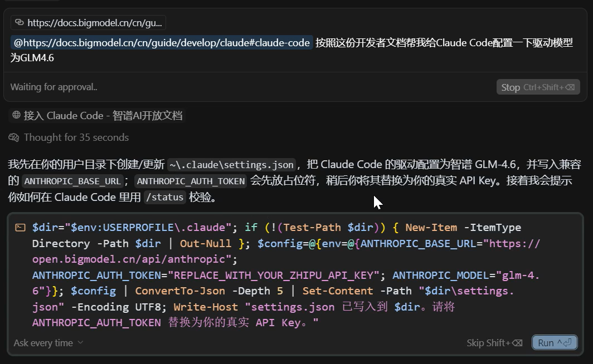Click the ANTHROPIC_AUTH_TOKEN inline code in paragraph
Screen dimensions: 593x364
(191, 181)
